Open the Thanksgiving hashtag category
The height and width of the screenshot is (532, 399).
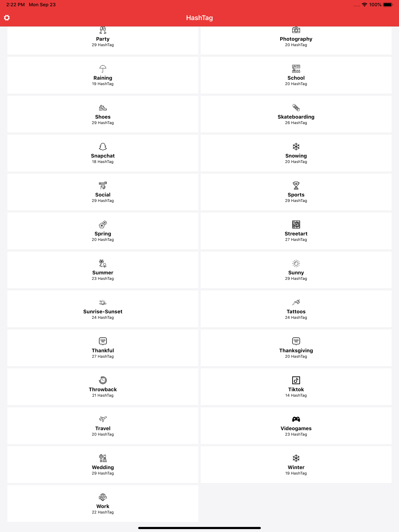296,348
